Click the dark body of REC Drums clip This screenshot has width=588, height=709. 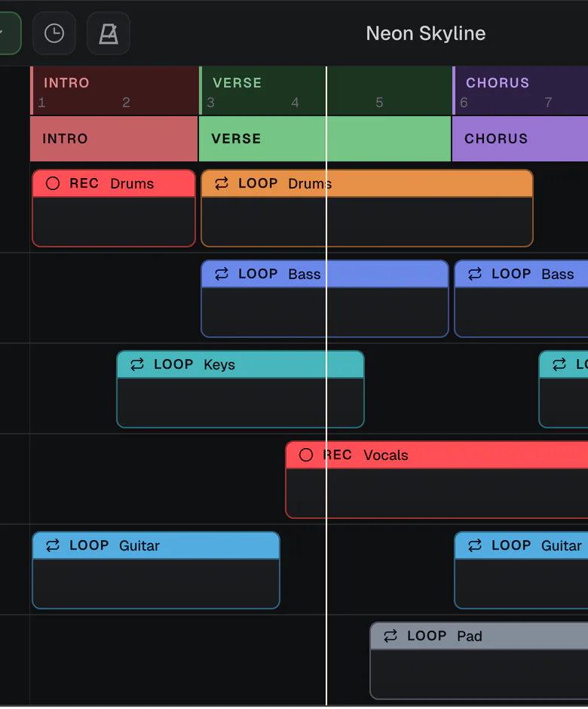pos(114,222)
